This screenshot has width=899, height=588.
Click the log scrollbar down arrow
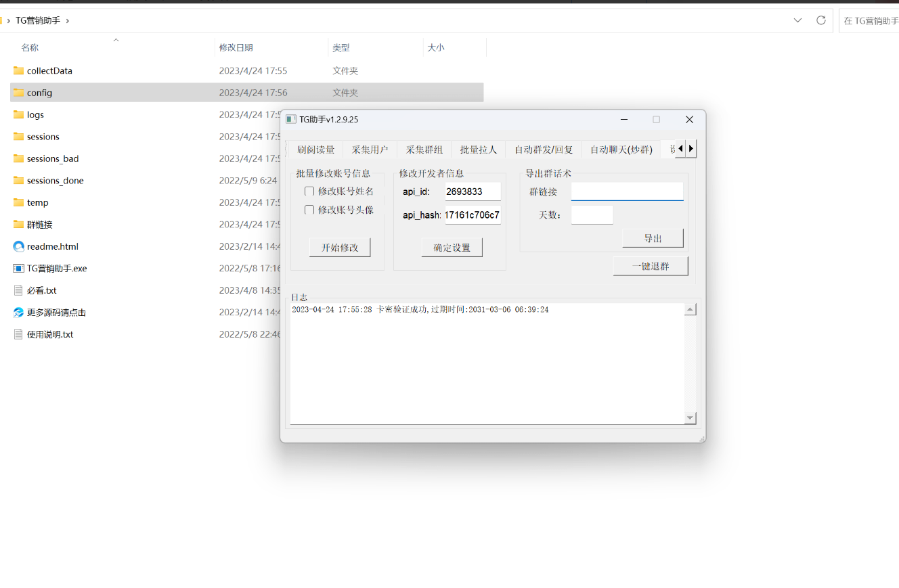690,418
